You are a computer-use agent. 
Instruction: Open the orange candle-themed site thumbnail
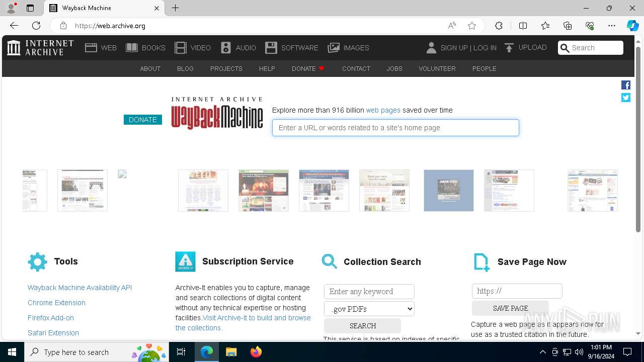pyautogui.click(x=264, y=191)
